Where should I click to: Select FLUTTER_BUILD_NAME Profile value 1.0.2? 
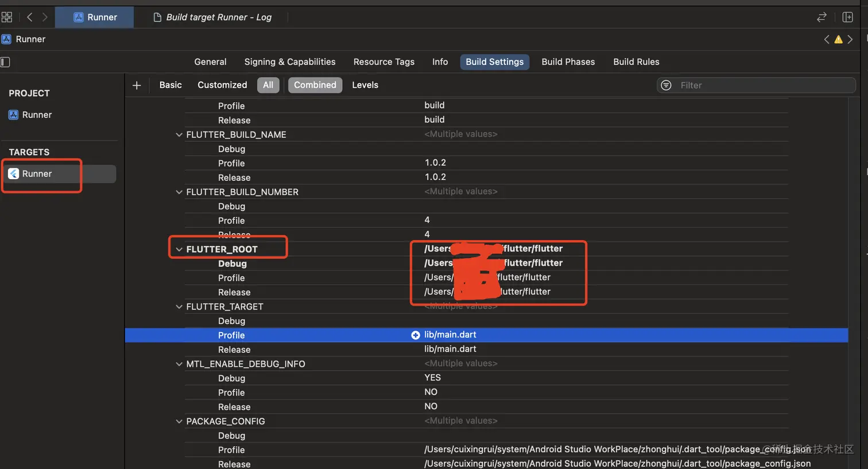pyautogui.click(x=435, y=163)
